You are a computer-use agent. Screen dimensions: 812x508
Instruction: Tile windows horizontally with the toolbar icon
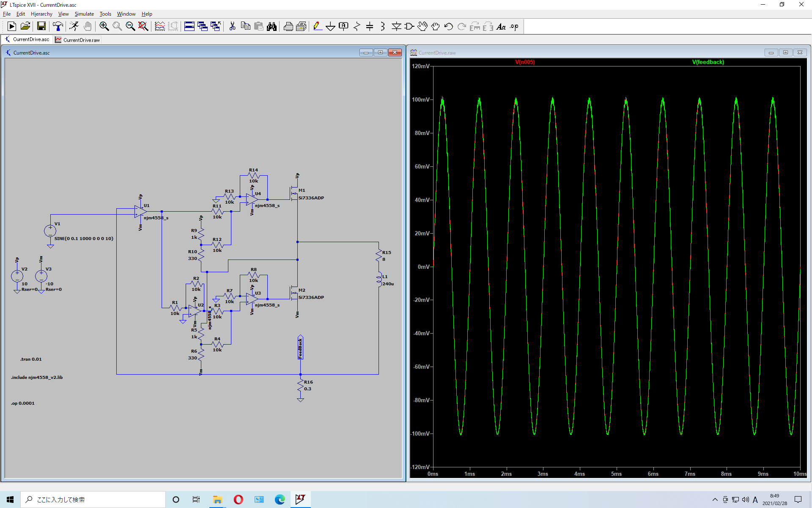point(189,27)
